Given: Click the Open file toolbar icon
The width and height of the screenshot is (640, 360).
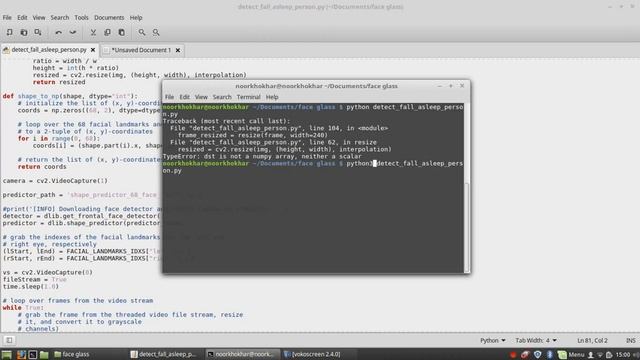Looking at the screenshot, I should 24,32.
